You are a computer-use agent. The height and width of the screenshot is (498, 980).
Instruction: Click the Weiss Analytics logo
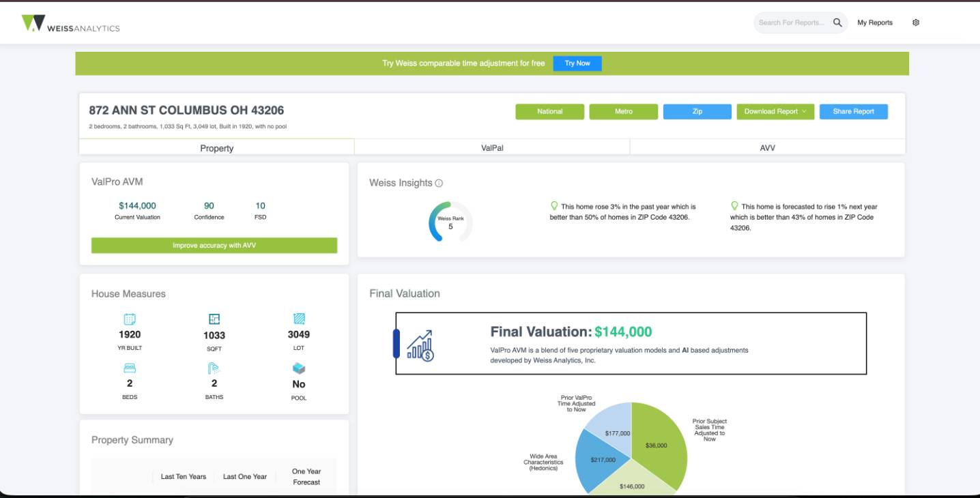70,24
